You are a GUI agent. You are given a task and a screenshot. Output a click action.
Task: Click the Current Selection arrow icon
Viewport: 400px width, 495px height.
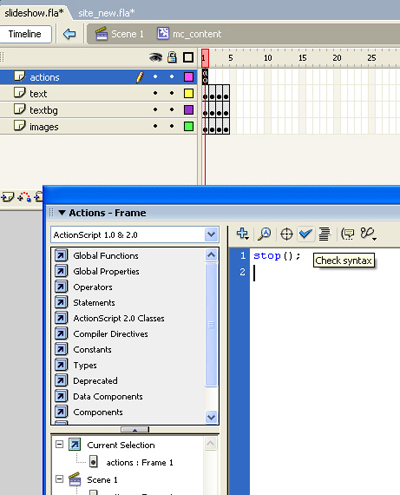point(75,444)
